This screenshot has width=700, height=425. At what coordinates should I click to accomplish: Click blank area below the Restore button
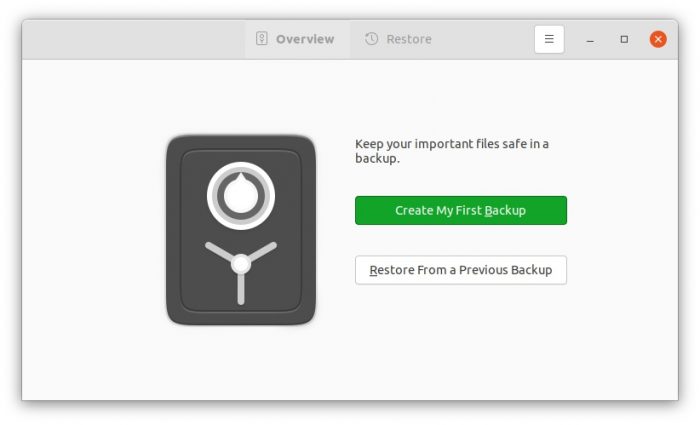pos(460,340)
